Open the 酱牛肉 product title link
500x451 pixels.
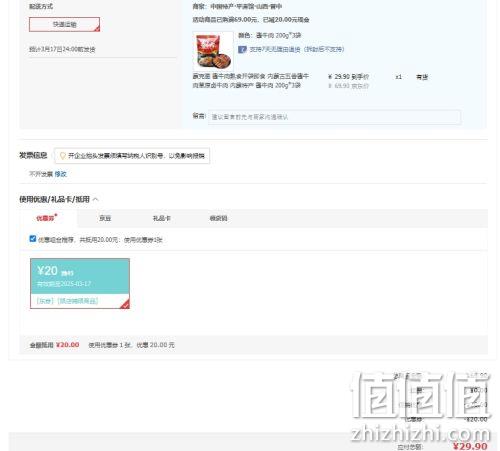point(251,81)
